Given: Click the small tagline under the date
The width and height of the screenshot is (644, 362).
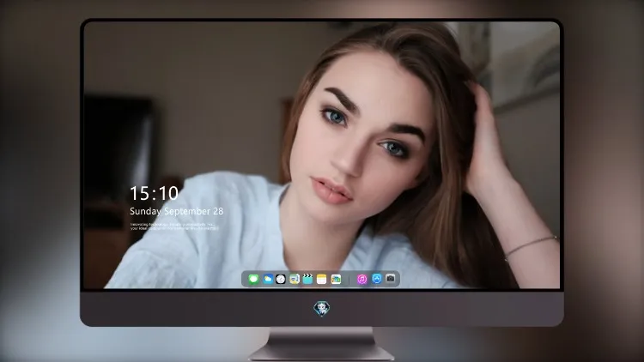Looking at the screenshot, I should tap(174, 226).
